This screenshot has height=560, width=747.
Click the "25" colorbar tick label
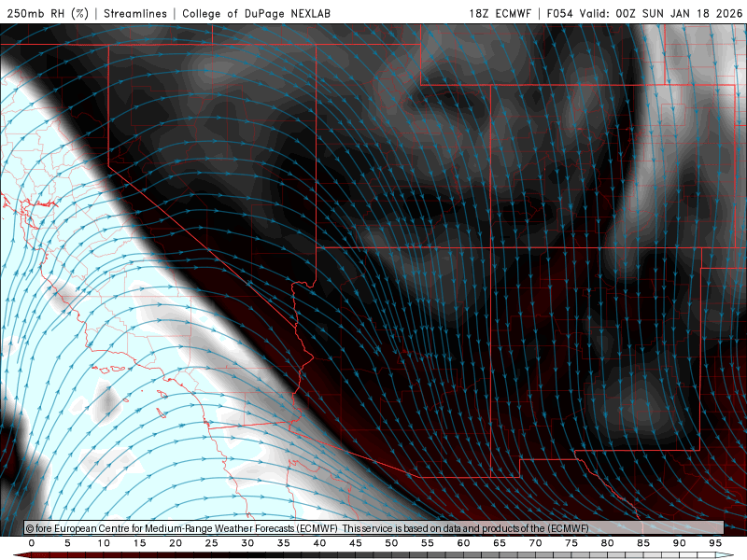click(212, 543)
